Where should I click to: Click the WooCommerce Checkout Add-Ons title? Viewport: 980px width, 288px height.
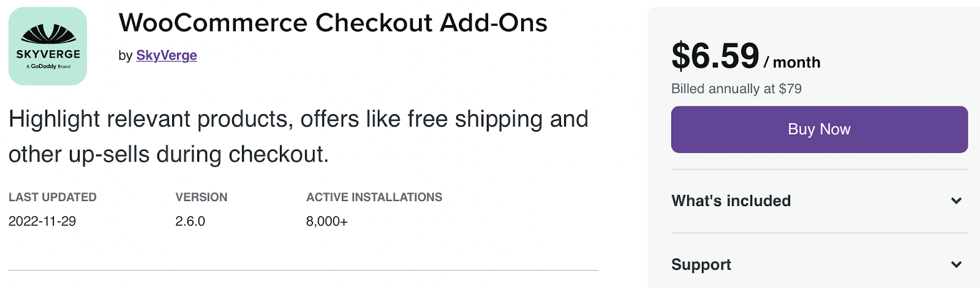click(x=333, y=23)
